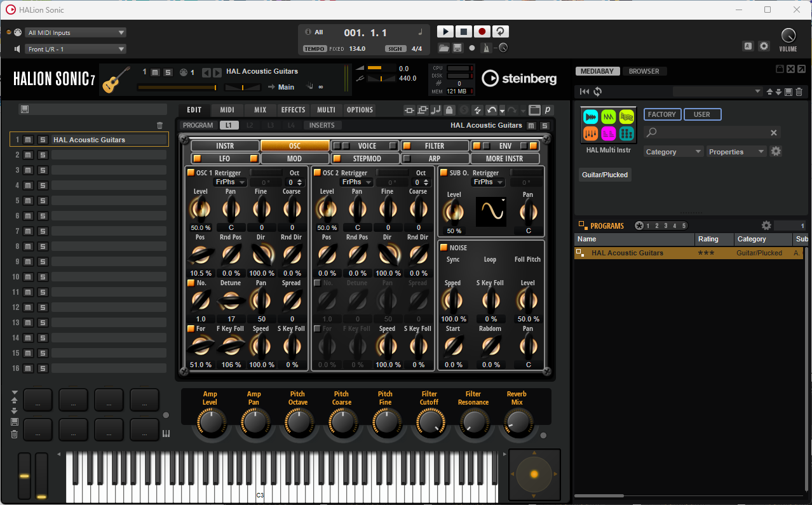
Task: Click the editor window icon left of p
Action: tap(534, 110)
